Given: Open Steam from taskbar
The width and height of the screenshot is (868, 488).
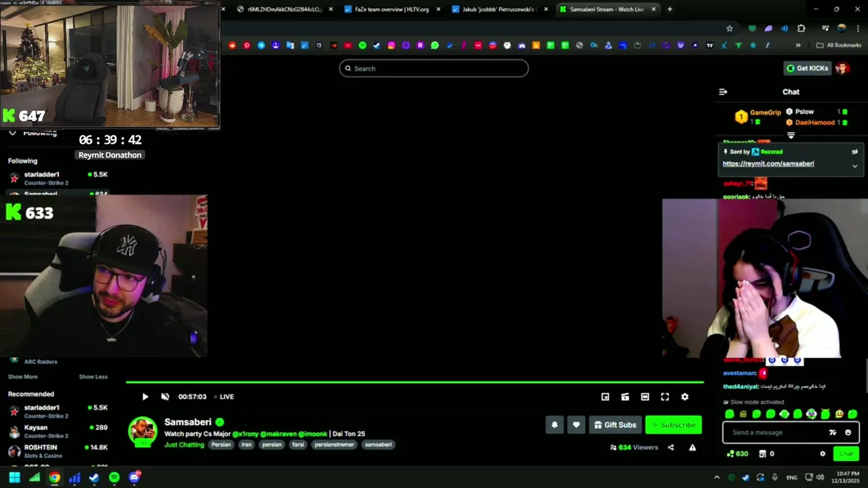Looking at the screenshot, I should pos(94,477).
